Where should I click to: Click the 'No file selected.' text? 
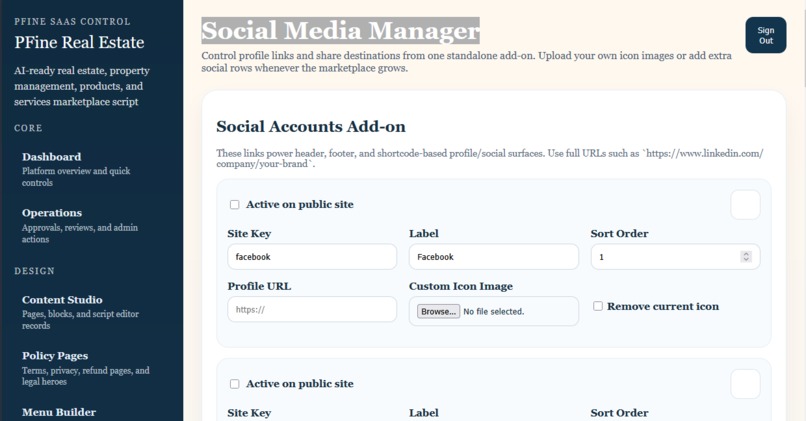click(x=493, y=312)
